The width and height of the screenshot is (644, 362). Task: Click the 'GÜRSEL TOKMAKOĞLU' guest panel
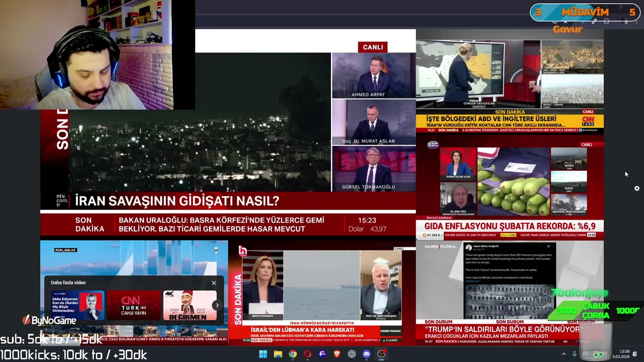coord(374,168)
